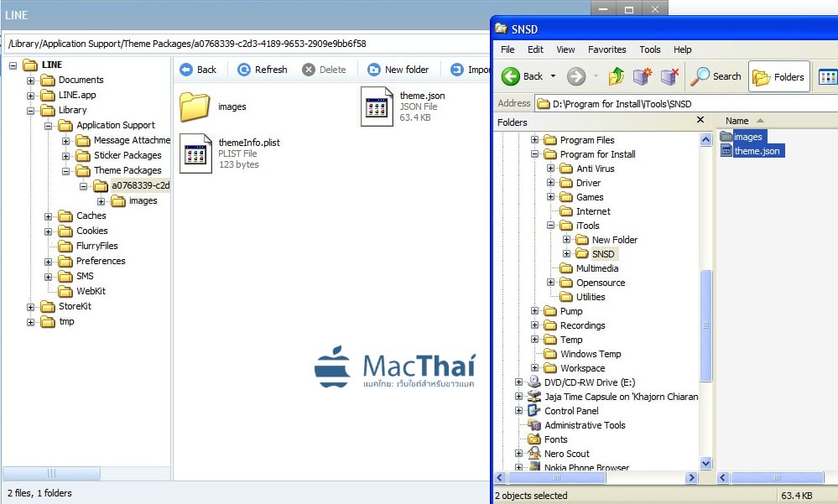
Task: Close the Folders pane with X
Action: [x=700, y=120]
